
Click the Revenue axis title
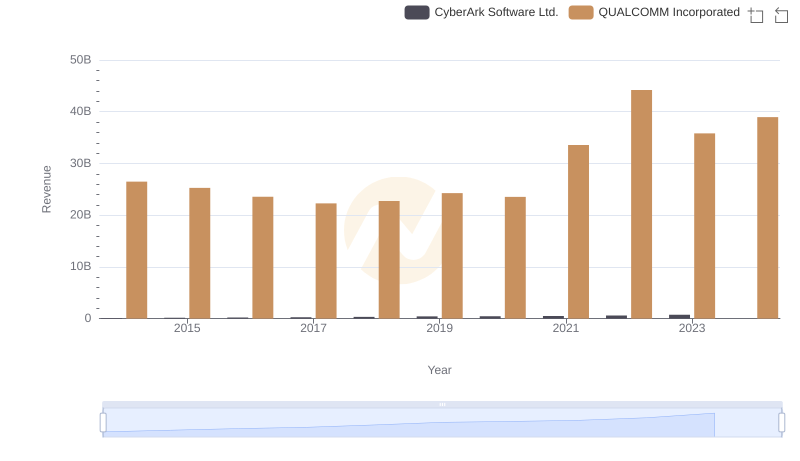tap(46, 189)
